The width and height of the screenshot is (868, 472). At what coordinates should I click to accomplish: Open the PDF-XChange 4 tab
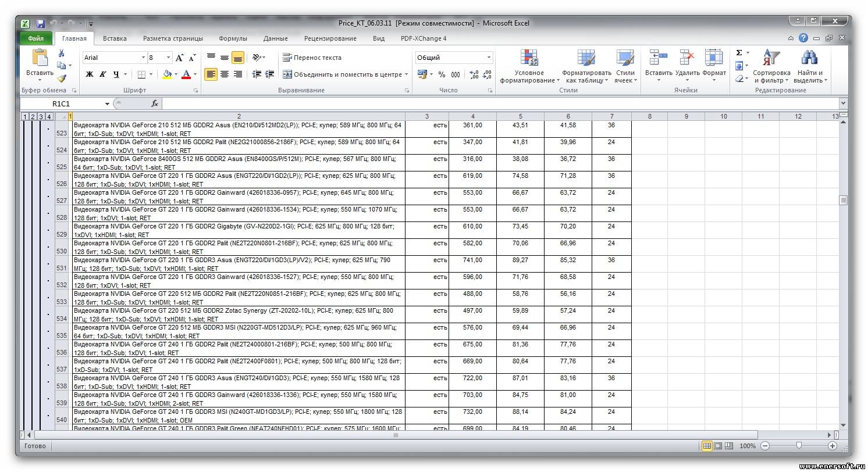pos(424,38)
